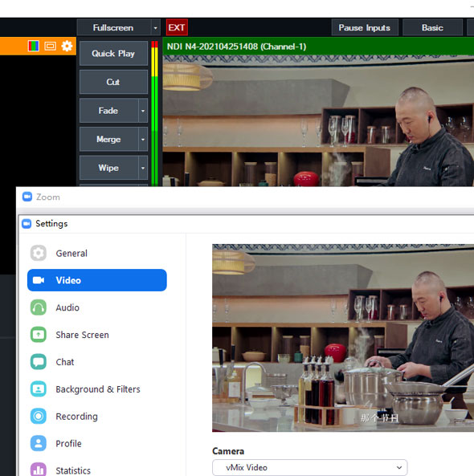Open Chat settings tab
Viewport: 474px width, 476px height.
(x=97, y=361)
